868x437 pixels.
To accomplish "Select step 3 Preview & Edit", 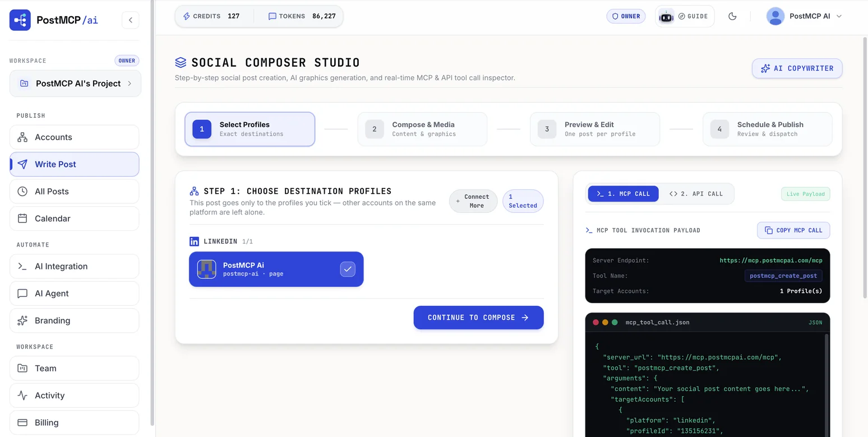I will tap(595, 129).
